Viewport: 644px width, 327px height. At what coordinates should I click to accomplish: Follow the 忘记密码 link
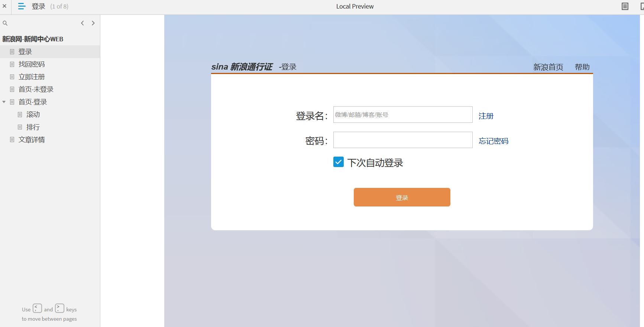coord(493,141)
